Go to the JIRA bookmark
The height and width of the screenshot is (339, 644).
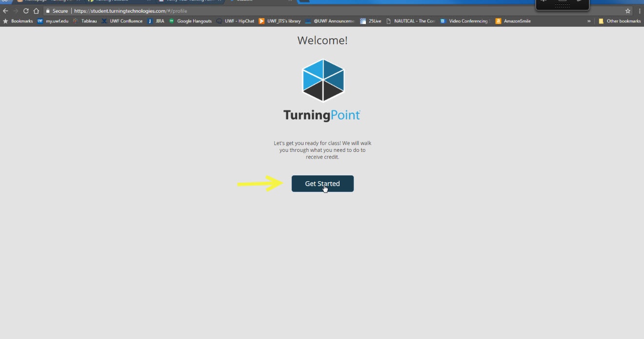156,21
